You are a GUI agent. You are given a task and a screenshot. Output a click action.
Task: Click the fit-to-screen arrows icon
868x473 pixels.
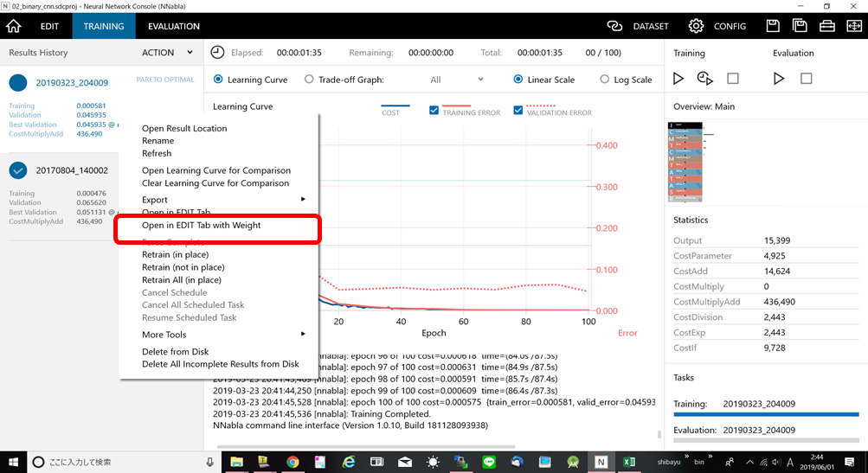(854, 26)
